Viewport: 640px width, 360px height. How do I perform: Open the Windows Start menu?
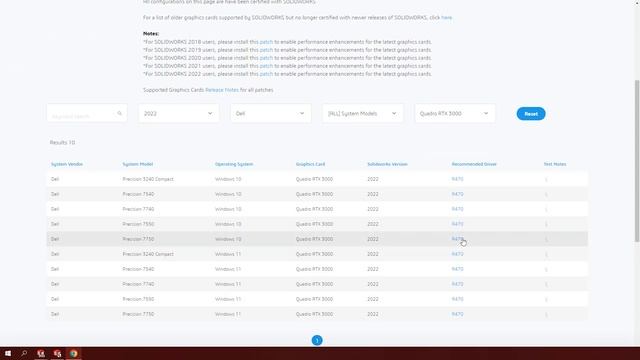pos(8,353)
